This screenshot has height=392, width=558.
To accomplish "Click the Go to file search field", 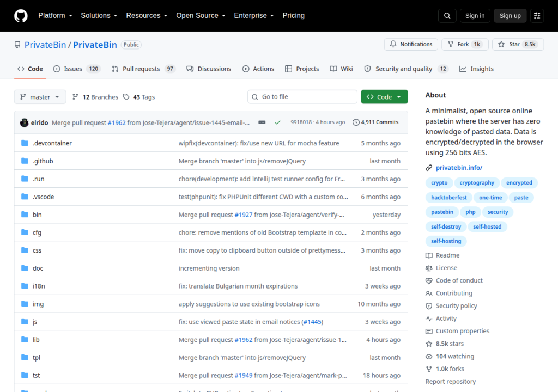I will (x=302, y=97).
